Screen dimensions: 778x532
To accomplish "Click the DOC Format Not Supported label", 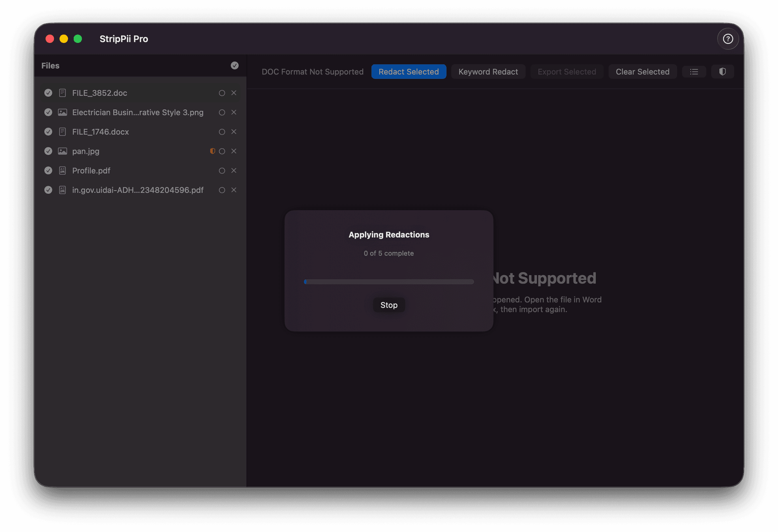I will (312, 72).
